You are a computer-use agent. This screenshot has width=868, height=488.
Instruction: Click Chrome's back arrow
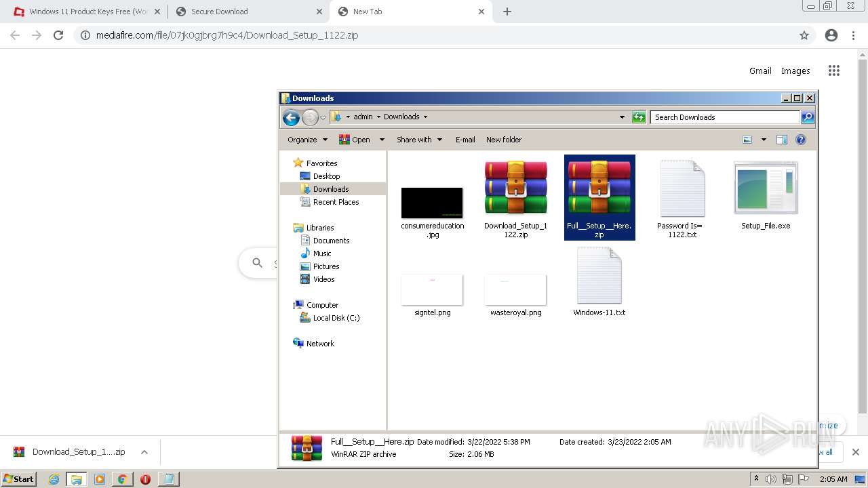point(15,35)
